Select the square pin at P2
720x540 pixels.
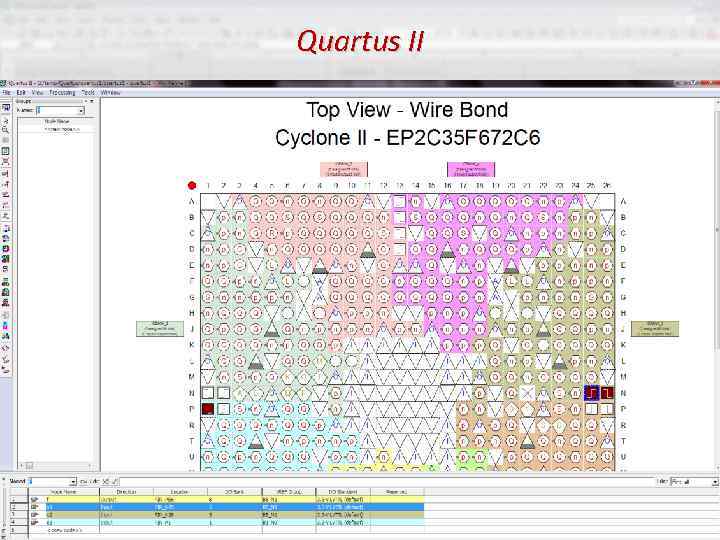(224, 409)
